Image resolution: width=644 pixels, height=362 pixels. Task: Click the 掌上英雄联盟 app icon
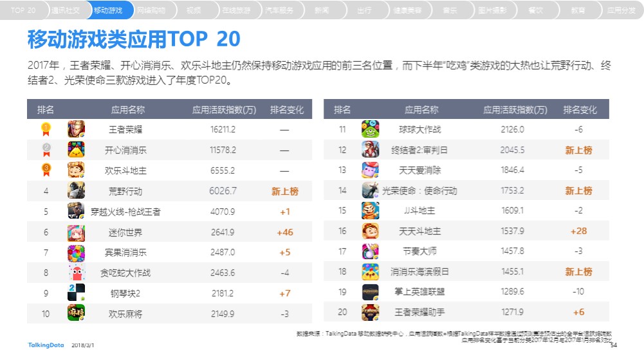(x=370, y=292)
